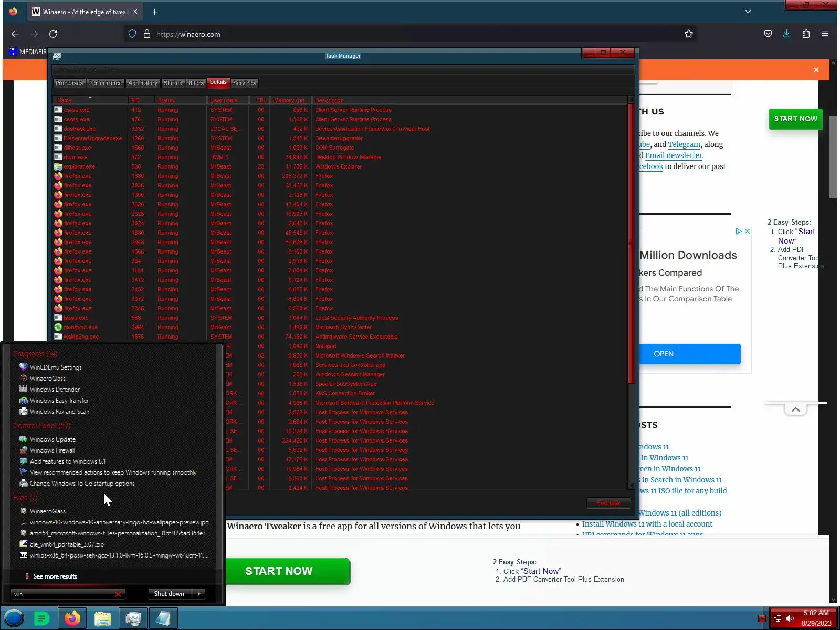
Task: List all Firefox tabs with the chevron
Action: pyautogui.click(x=748, y=12)
